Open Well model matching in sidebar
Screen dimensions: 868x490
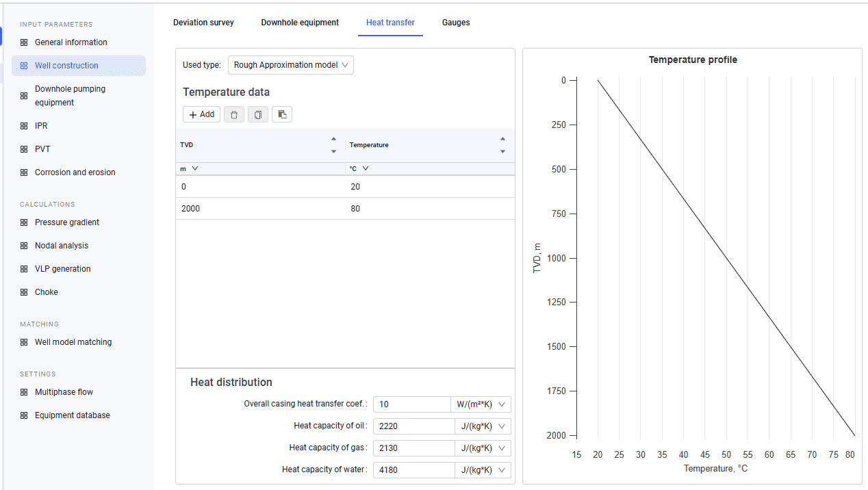[x=73, y=342]
